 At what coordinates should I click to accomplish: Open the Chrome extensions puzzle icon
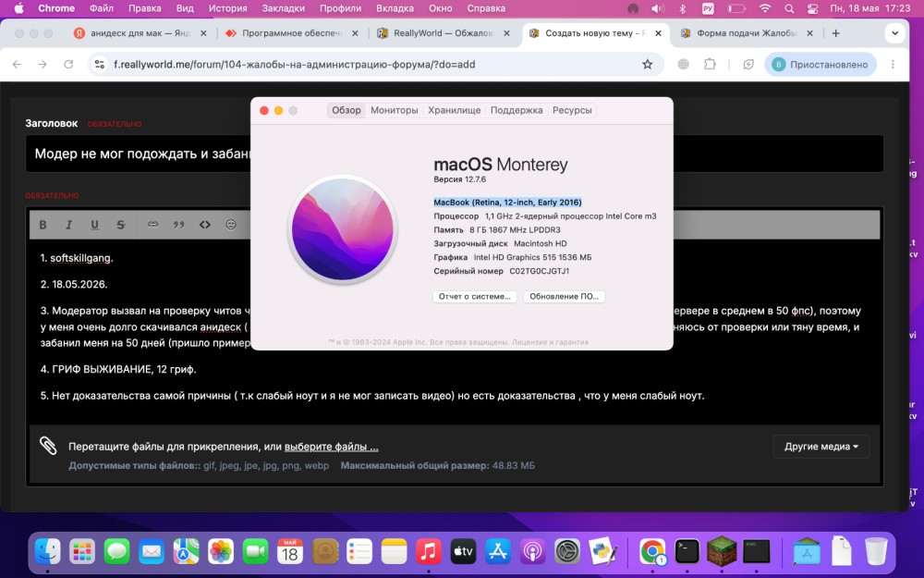point(710,65)
